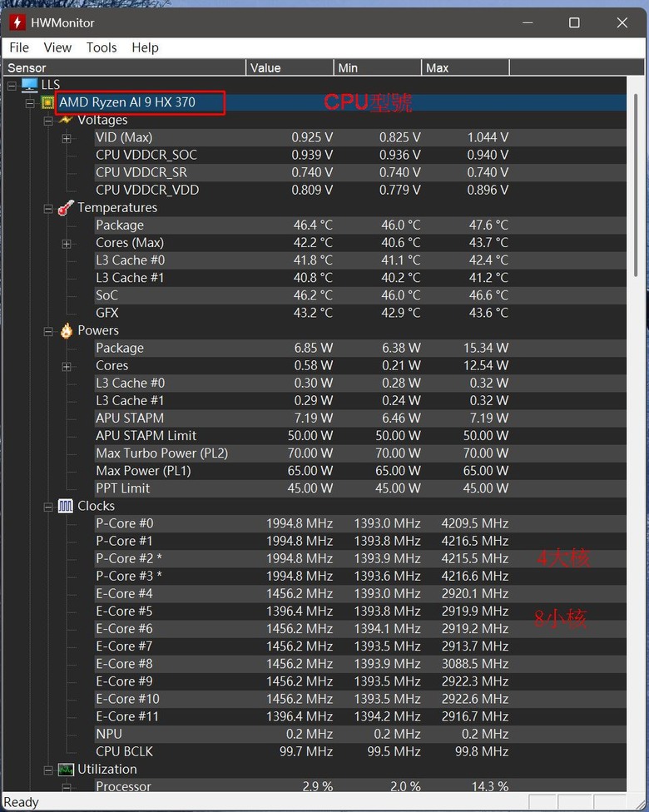The width and height of the screenshot is (649, 812).
Task: Click the Voltages lightning bolt icon
Action: click(x=66, y=120)
